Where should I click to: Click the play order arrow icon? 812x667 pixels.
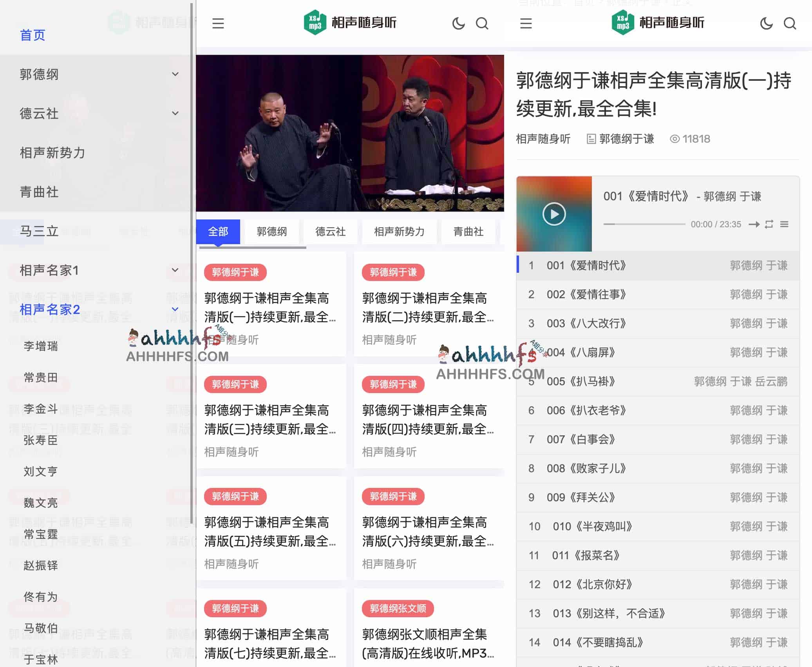(x=754, y=224)
